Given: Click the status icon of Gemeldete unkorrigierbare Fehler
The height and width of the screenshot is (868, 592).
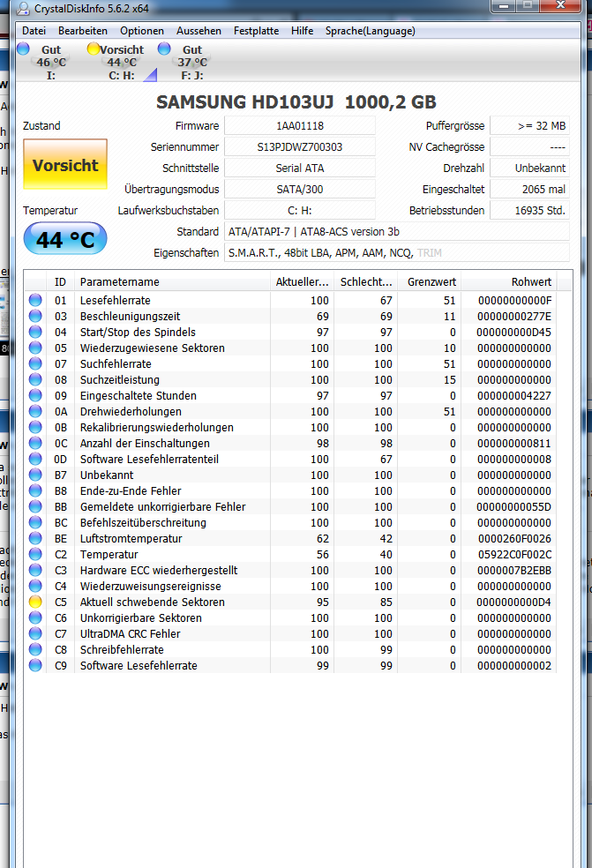Looking at the screenshot, I should [35, 506].
